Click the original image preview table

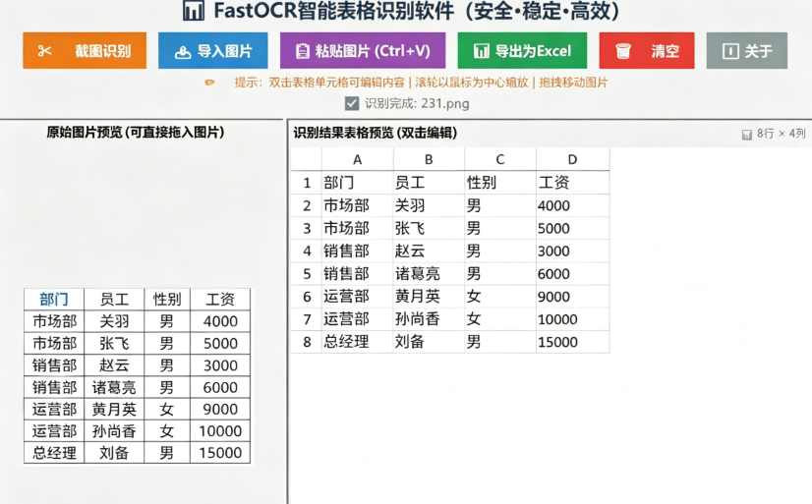[138, 376]
